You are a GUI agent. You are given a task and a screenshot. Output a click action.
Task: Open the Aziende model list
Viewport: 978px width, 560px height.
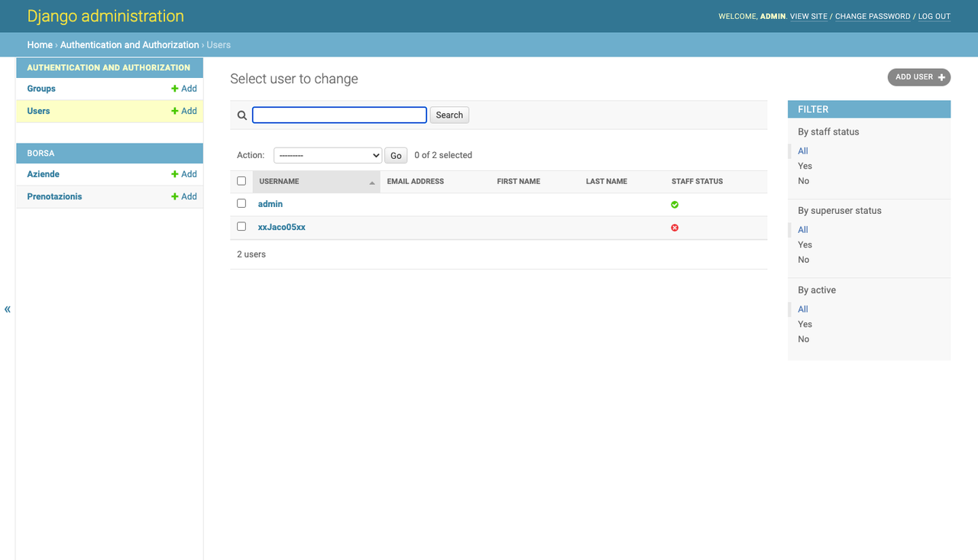[43, 174]
